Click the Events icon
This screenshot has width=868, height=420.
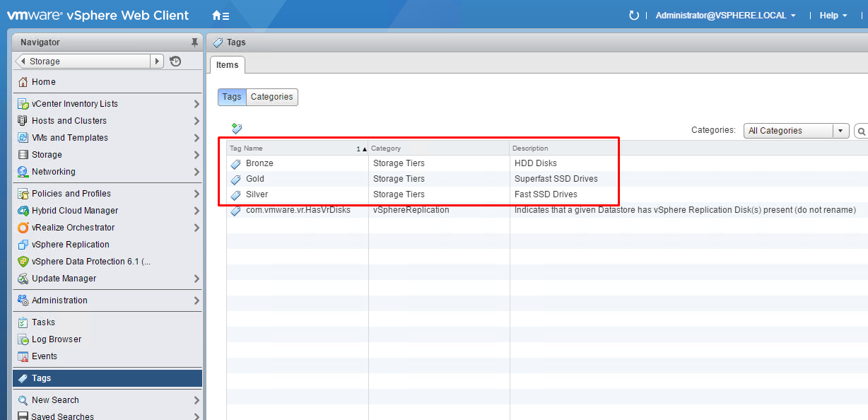click(x=23, y=356)
